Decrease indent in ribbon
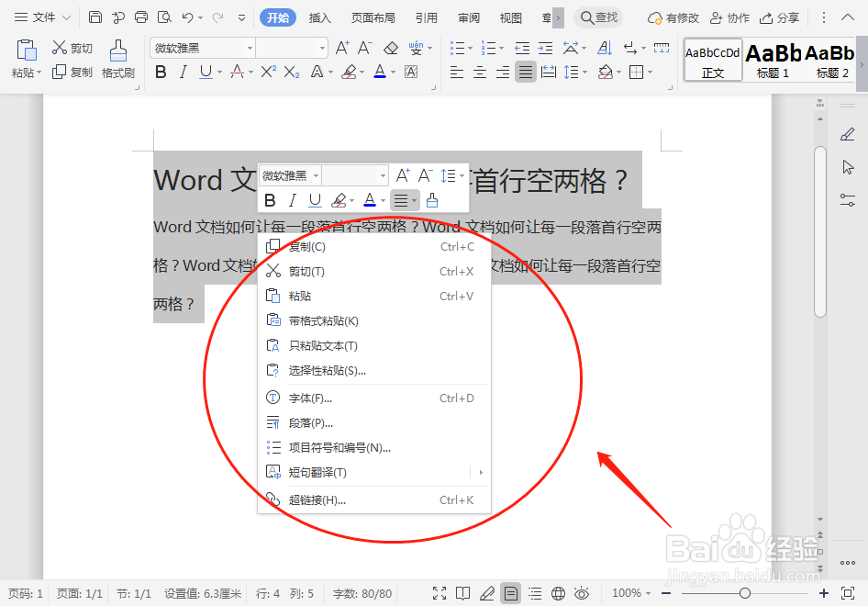Viewport: 868px width, 606px height. coord(522,48)
